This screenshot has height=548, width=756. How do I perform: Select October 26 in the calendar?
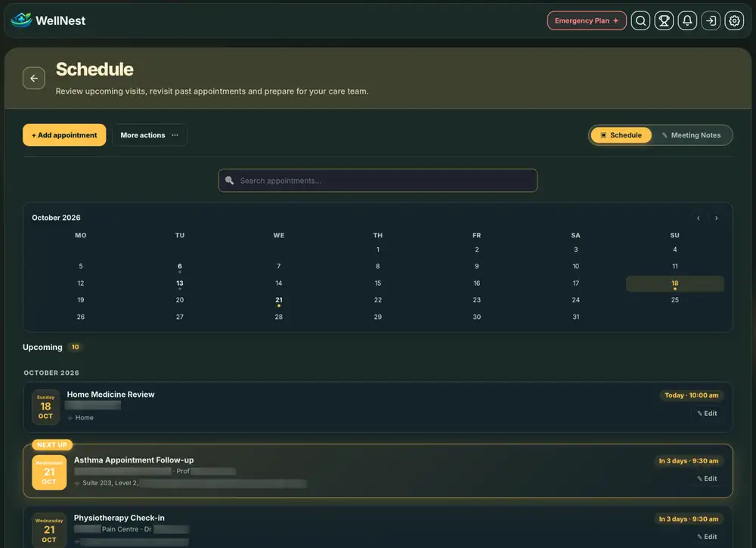coord(81,317)
